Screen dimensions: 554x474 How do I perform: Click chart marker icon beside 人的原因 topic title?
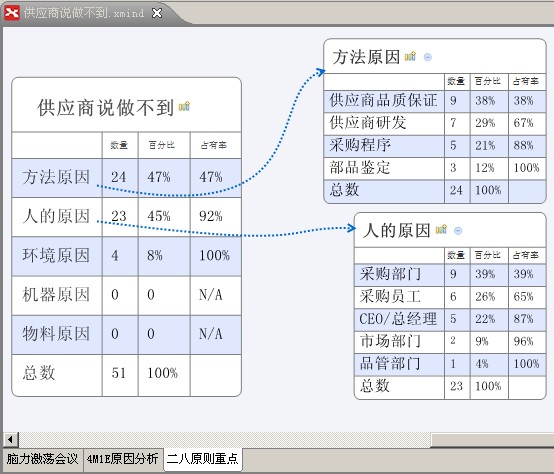(x=441, y=230)
